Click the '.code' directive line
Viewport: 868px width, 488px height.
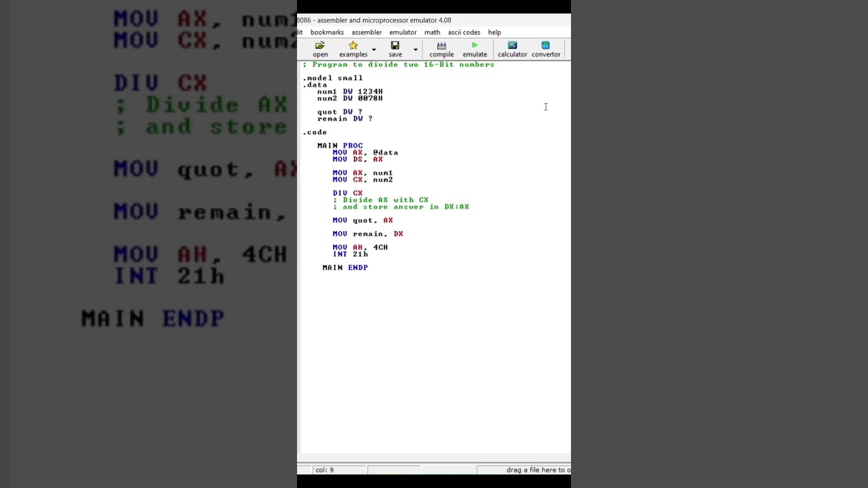315,132
